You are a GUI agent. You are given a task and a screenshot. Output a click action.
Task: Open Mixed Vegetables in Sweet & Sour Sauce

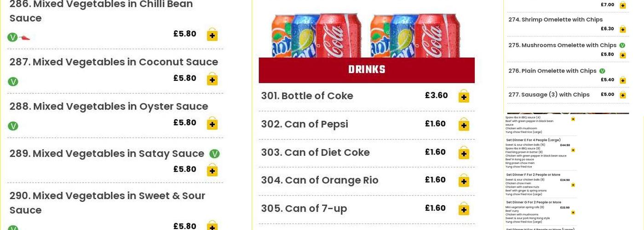[107, 202]
